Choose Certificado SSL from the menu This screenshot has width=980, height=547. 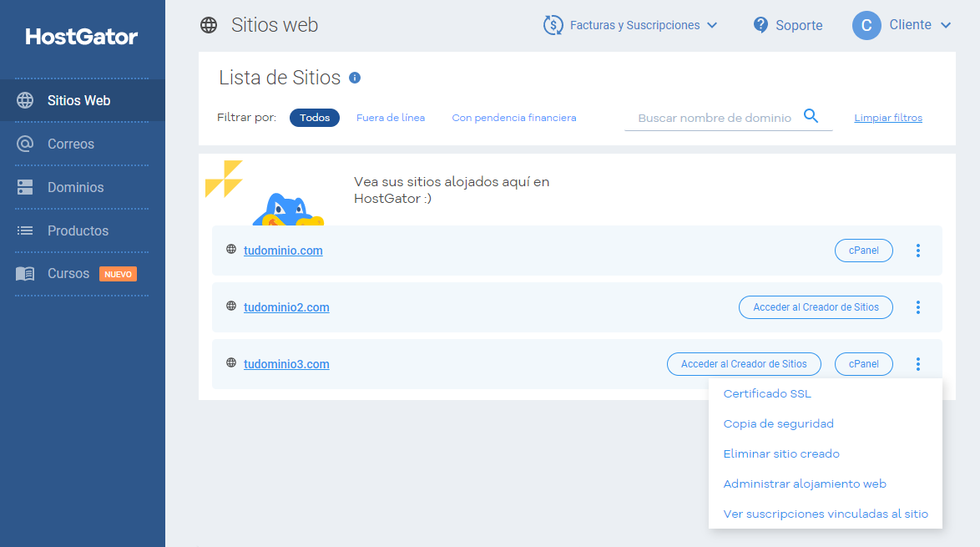(x=767, y=394)
